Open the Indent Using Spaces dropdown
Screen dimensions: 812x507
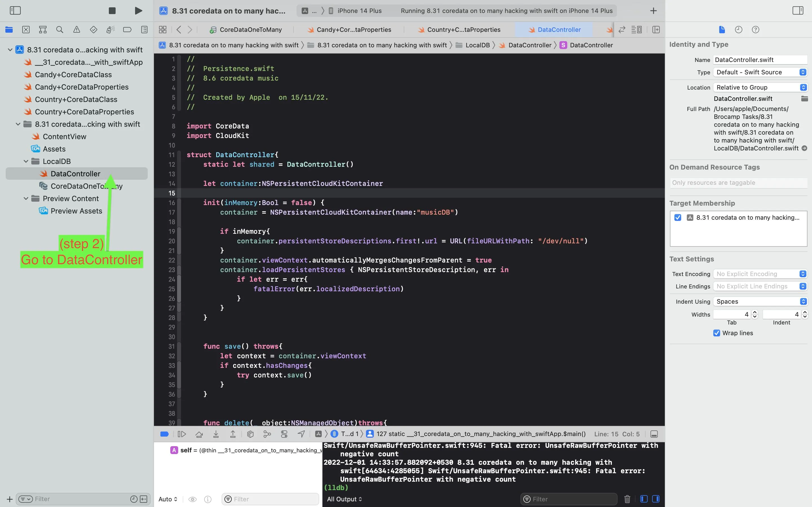[760, 301]
